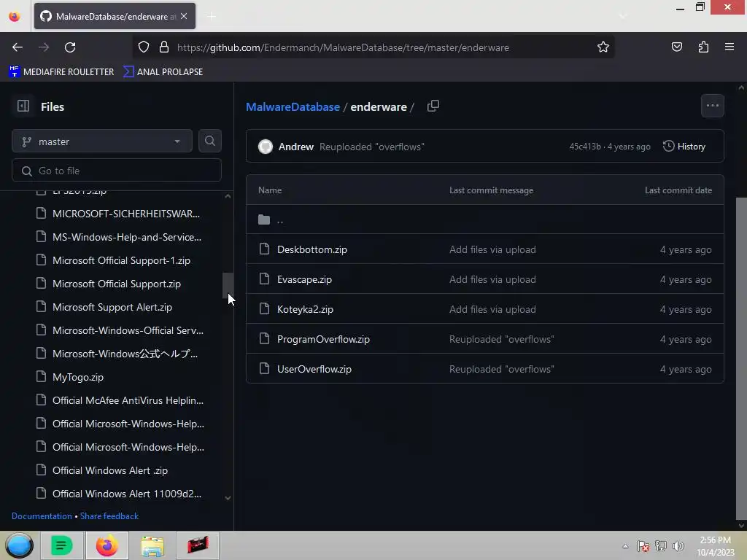Open the volume speaker tray icon

(678, 546)
